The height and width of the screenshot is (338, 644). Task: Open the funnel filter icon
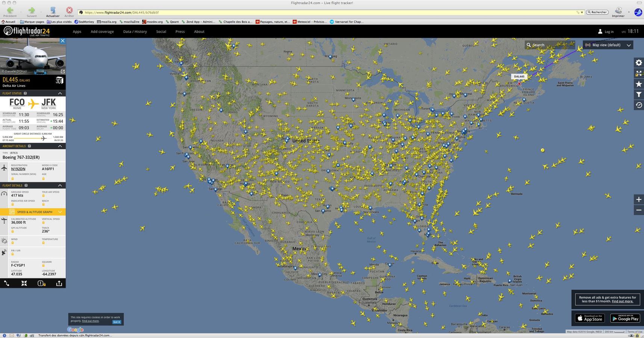click(638, 95)
